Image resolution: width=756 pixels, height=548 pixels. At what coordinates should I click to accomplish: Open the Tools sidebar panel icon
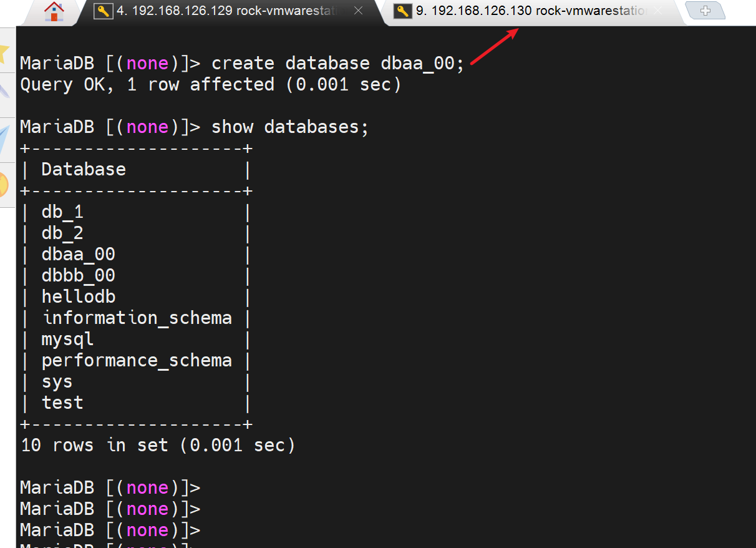coord(5,92)
